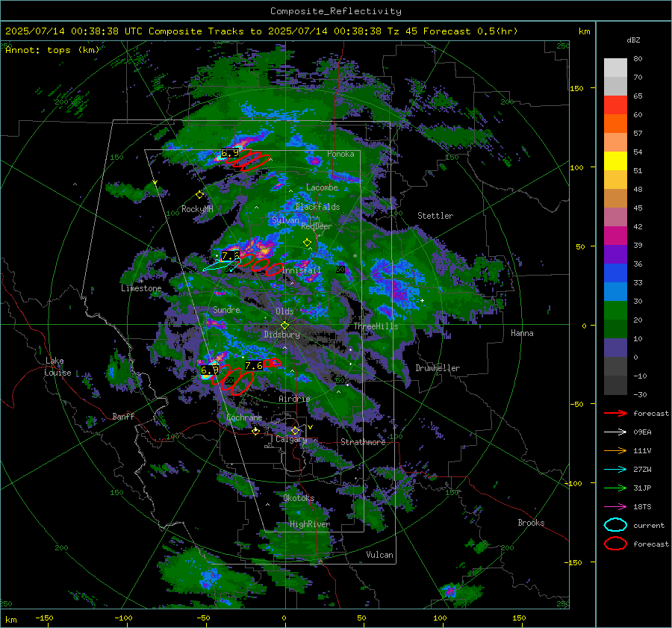672x628 pixels.
Task: Click the bright green 20-30 dBZ color swatch
Action: click(615, 311)
